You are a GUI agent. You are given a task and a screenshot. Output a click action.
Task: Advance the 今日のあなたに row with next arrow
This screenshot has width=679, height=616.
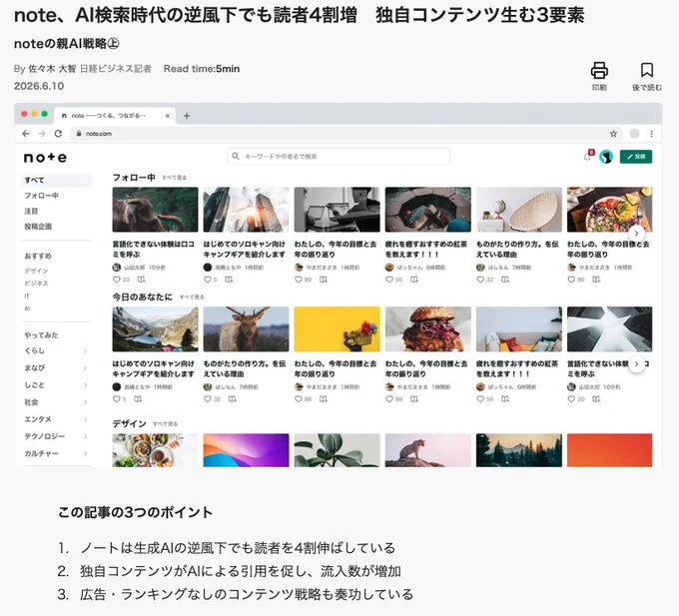[637, 364]
